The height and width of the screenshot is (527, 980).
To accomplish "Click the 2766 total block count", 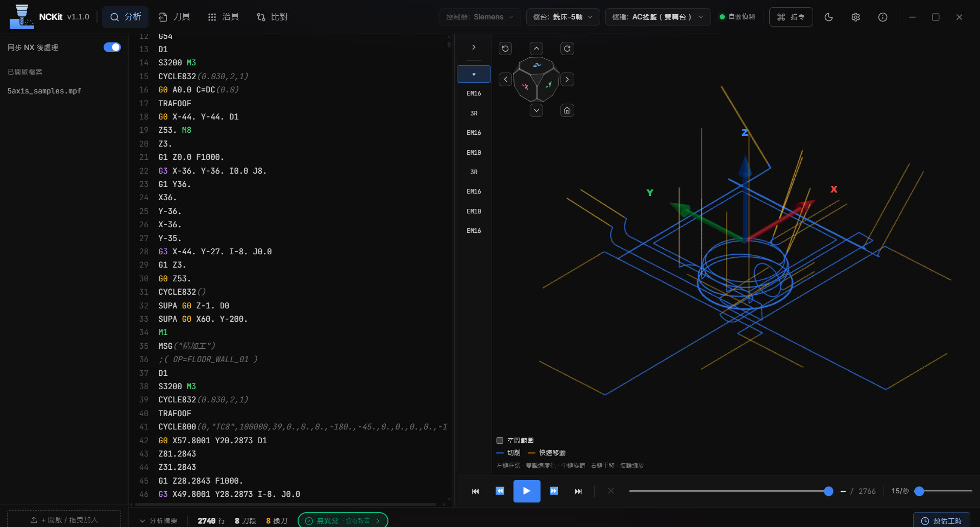I will point(867,491).
